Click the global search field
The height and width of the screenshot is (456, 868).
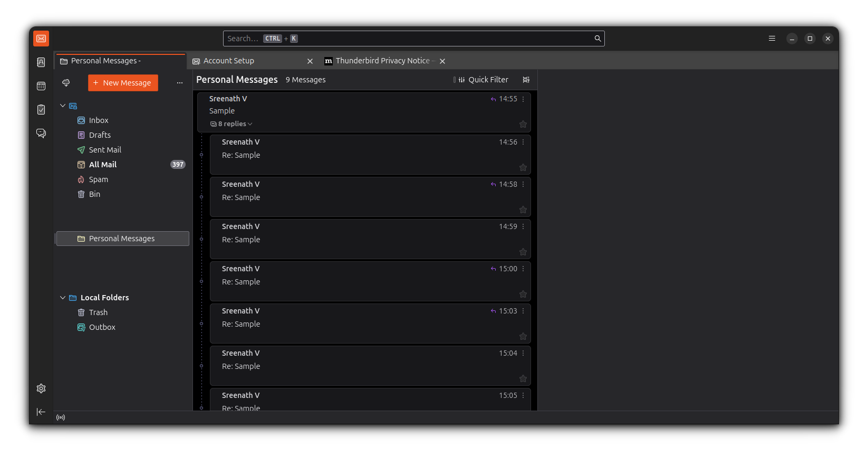click(x=411, y=39)
